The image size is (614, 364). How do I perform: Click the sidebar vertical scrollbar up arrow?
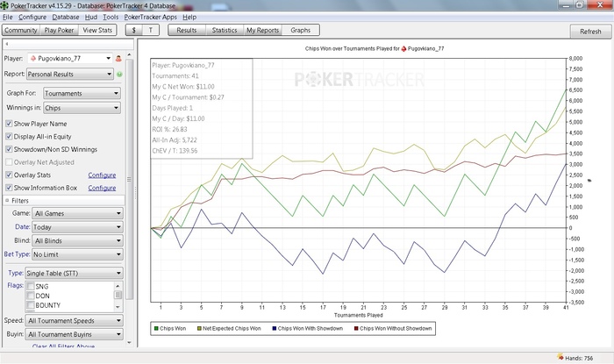[130, 54]
